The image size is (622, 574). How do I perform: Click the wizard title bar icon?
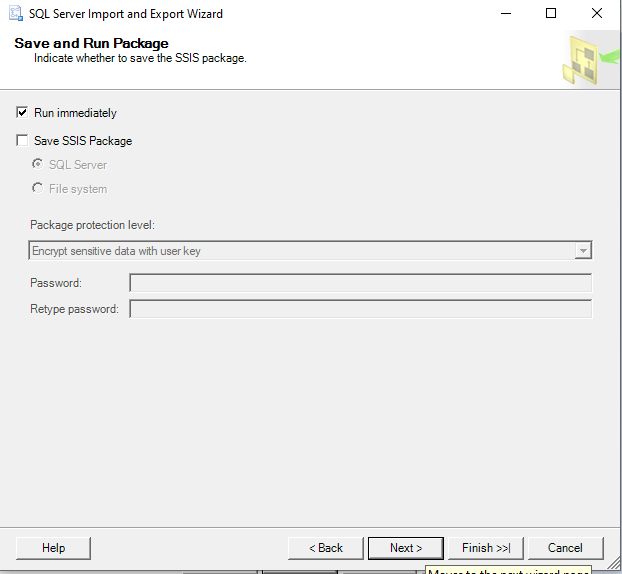click(x=16, y=13)
